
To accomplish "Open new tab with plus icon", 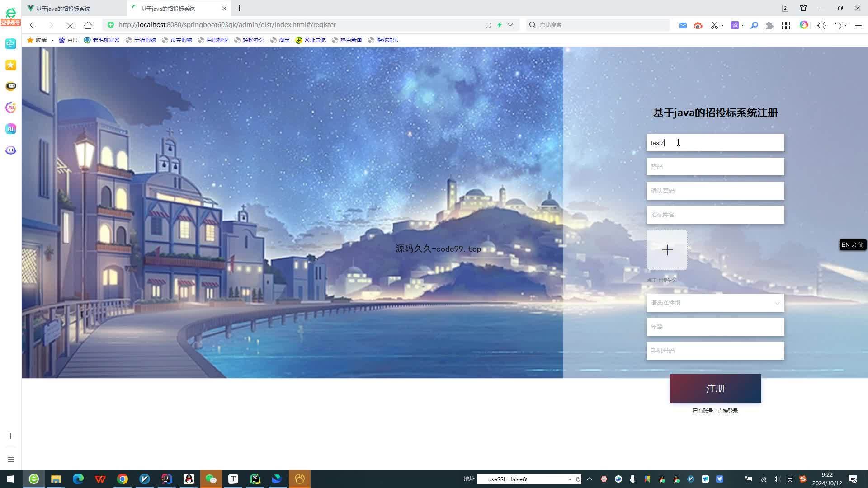I will pos(239,8).
